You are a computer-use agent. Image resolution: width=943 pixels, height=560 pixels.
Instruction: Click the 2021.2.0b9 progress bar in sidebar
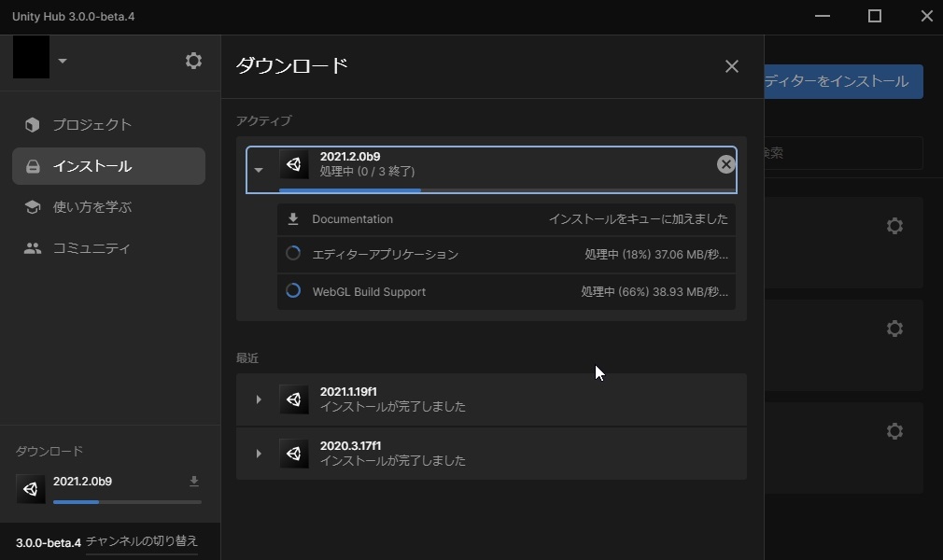pos(127,501)
